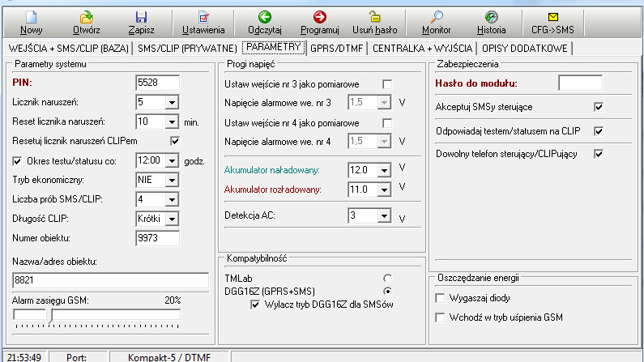The image size is (644, 362).
Task: Open CENTRALKA + WYJŚCIA tab
Action: (422, 49)
